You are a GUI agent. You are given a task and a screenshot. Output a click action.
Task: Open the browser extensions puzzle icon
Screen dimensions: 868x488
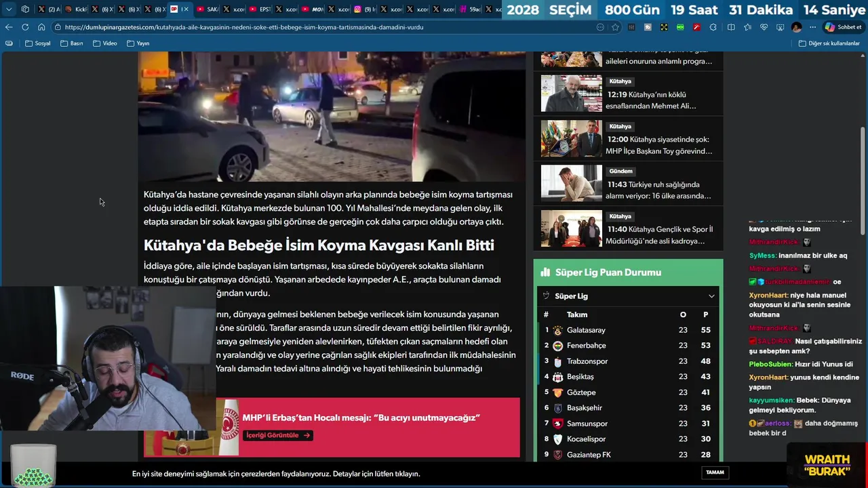coord(713,27)
